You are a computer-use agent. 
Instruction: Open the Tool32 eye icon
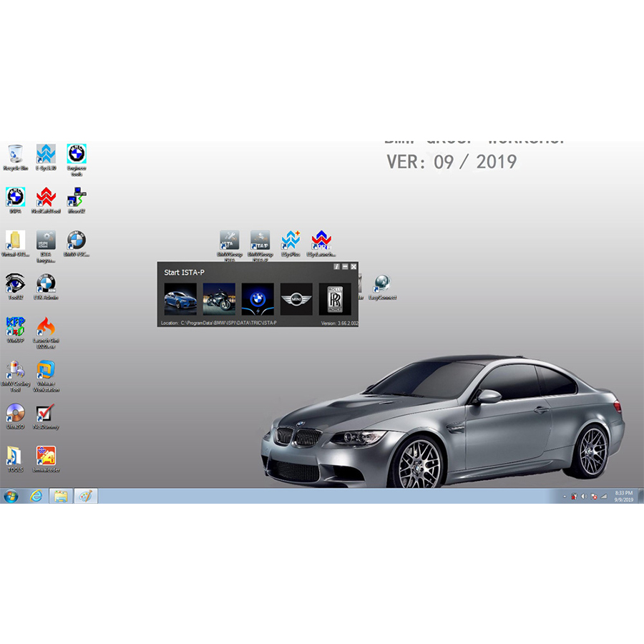tap(15, 283)
